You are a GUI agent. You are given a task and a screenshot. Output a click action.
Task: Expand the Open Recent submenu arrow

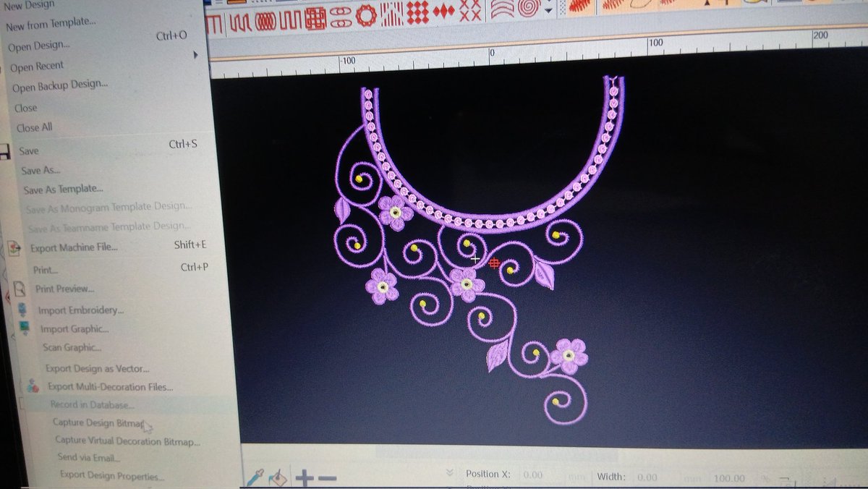pyautogui.click(x=195, y=55)
